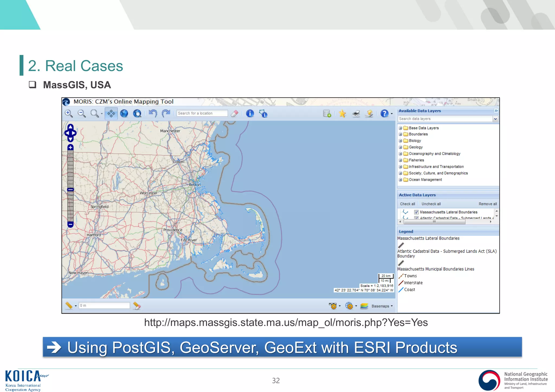Viewport: 555px width, 392px height.
Task: Open the Search data layers dropdown arrow
Action: [x=495, y=119]
